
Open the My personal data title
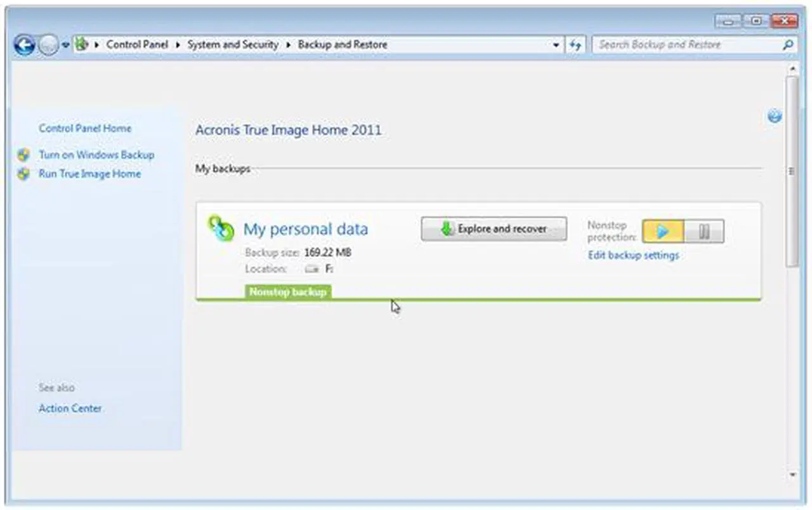pos(306,229)
